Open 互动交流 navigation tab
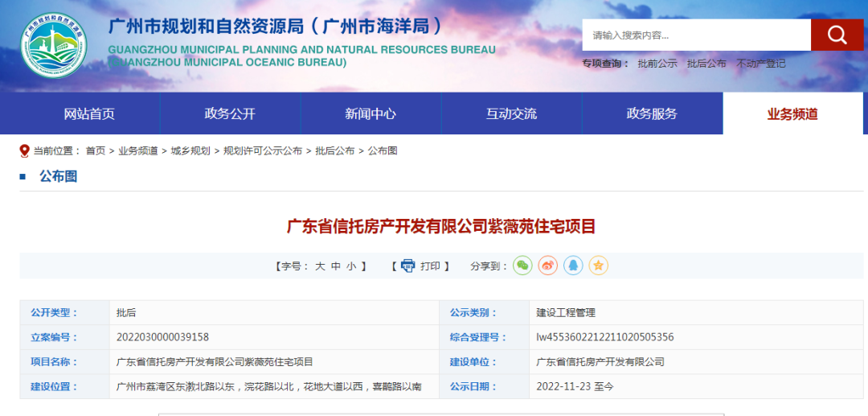868x416 pixels. (511, 113)
